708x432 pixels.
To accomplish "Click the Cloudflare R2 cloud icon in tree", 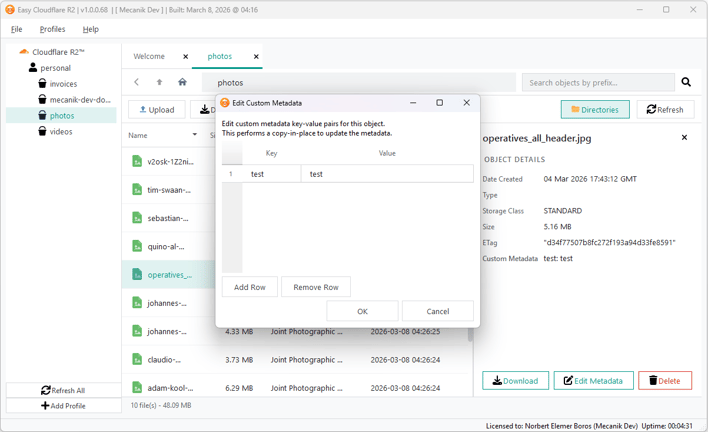I will [x=24, y=52].
